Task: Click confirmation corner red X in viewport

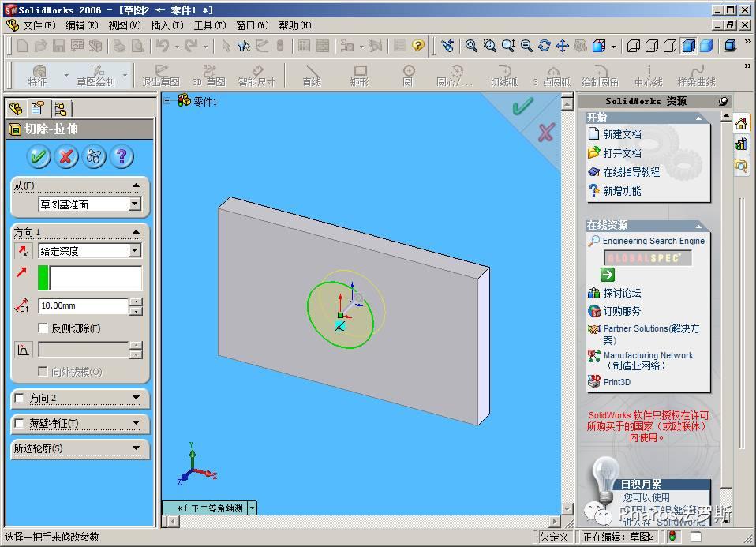Action: click(546, 132)
